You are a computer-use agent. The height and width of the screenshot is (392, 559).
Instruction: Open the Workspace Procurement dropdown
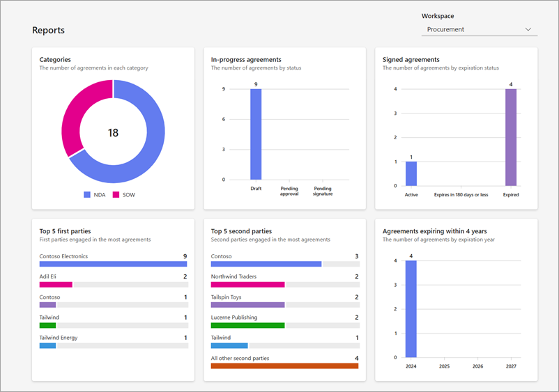pyautogui.click(x=479, y=29)
